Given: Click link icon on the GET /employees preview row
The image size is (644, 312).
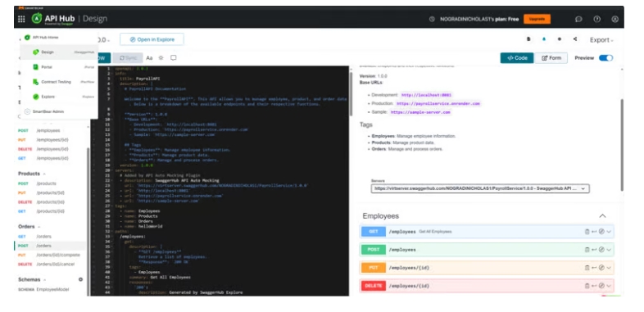Looking at the screenshot, I should point(594,232).
